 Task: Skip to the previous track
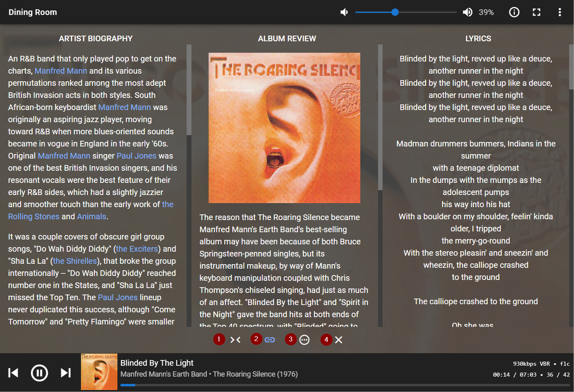pyautogui.click(x=13, y=373)
